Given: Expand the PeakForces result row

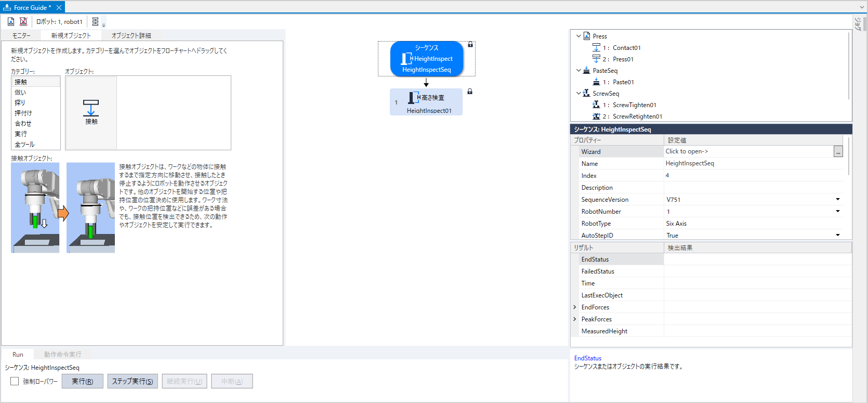Looking at the screenshot, I should tap(575, 319).
